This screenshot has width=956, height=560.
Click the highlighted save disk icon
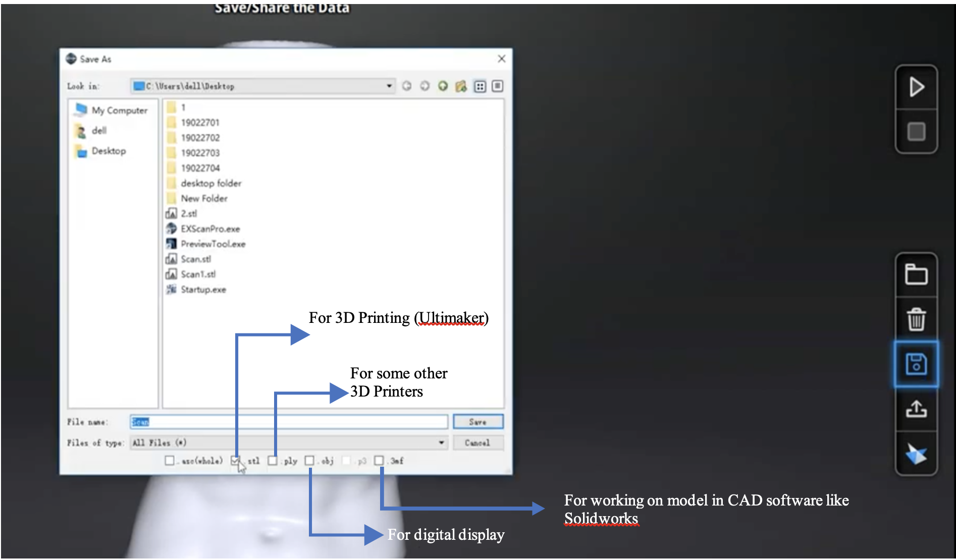(916, 364)
